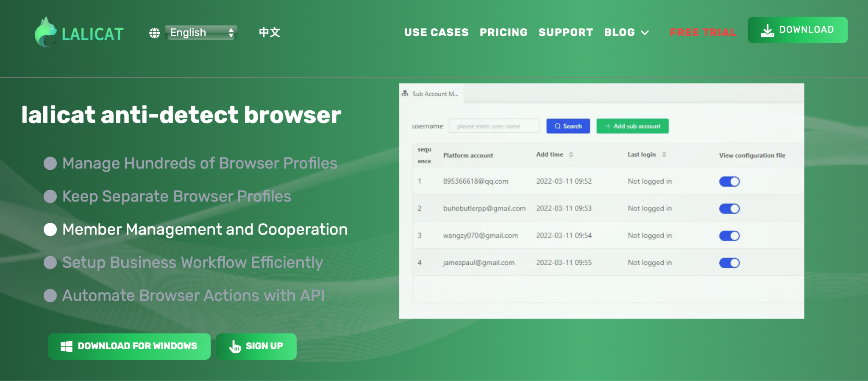Click wangzy070@gmail.com account cell
Screen dimensions: 868x381
481,235
